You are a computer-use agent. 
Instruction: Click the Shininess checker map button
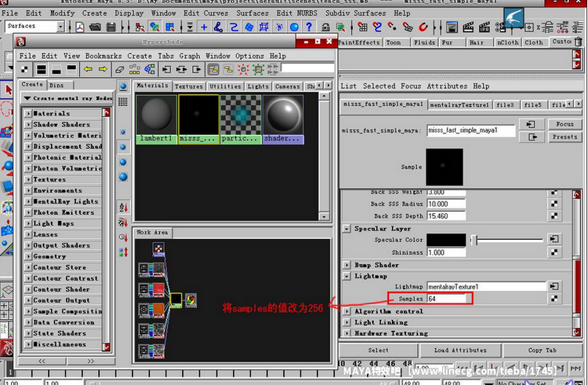pos(554,252)
